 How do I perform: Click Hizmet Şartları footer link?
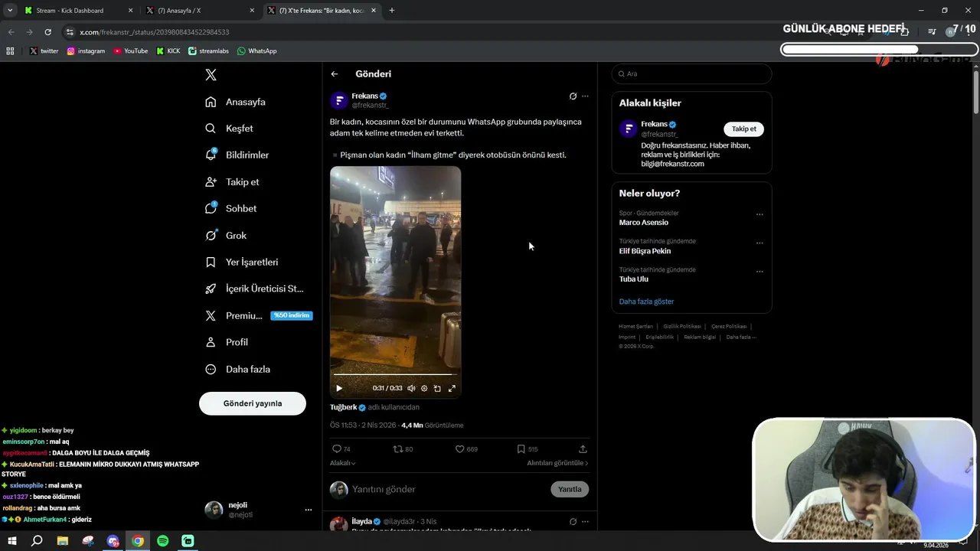(635, 327)
